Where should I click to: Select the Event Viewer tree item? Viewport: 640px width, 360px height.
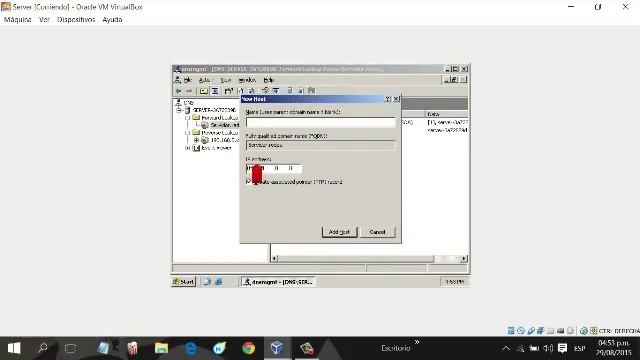216,148
